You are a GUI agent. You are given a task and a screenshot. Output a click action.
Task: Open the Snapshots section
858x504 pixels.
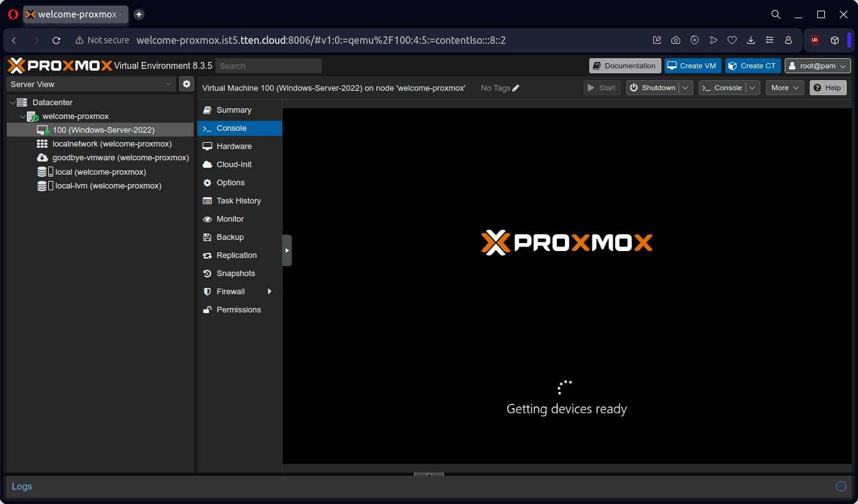click(x=239, y=274)
